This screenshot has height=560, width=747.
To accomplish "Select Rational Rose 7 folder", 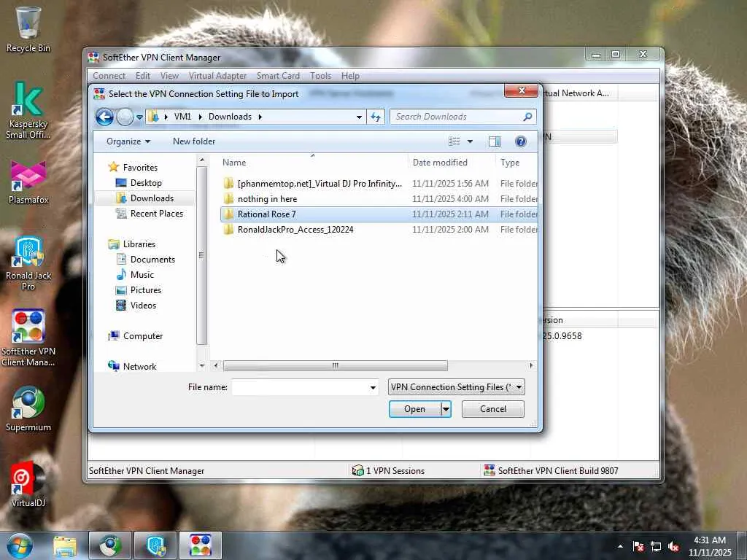I will [379, 214].
